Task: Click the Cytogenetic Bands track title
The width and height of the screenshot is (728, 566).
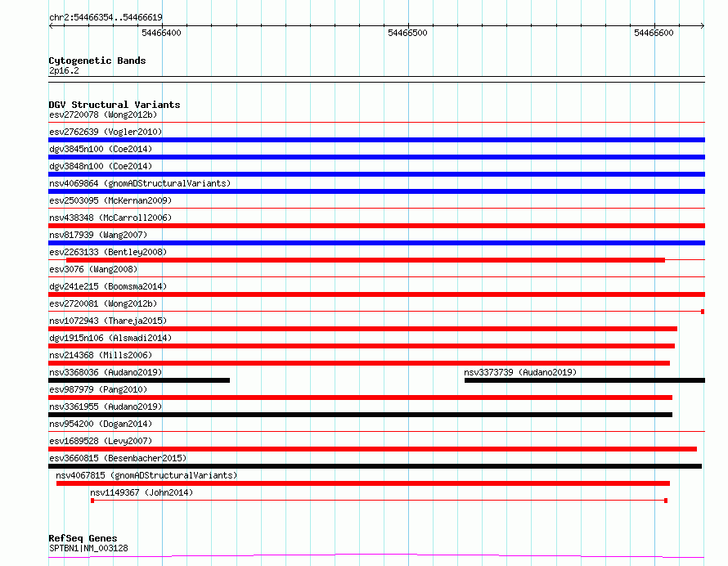Action: coord(97,61)
